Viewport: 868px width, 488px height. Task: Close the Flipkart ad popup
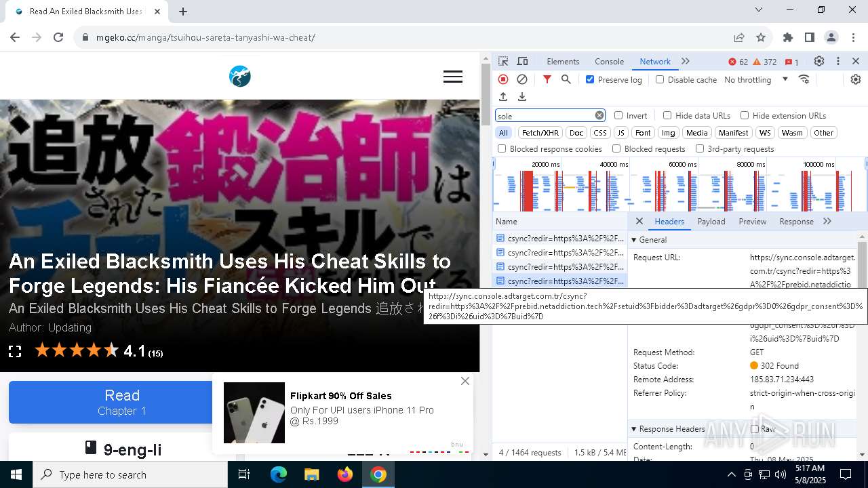click(x=465, y=381)
